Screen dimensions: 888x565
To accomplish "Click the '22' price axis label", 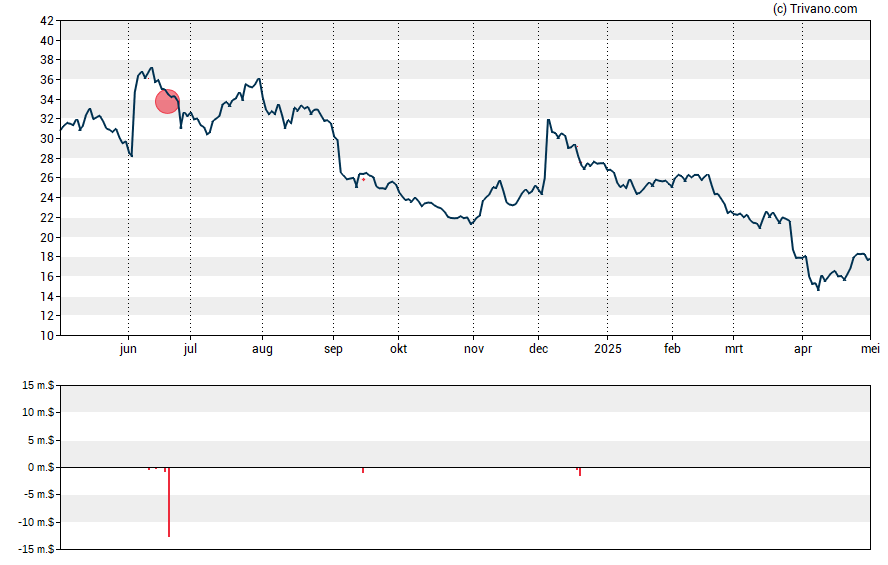I will pos(47,218).
